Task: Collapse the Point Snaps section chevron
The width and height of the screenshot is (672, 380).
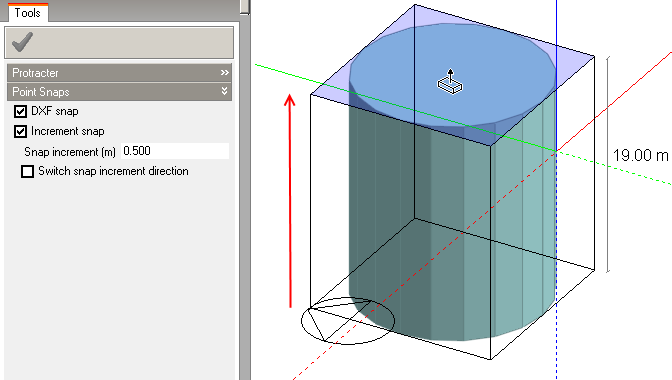Action: point(224,91)
